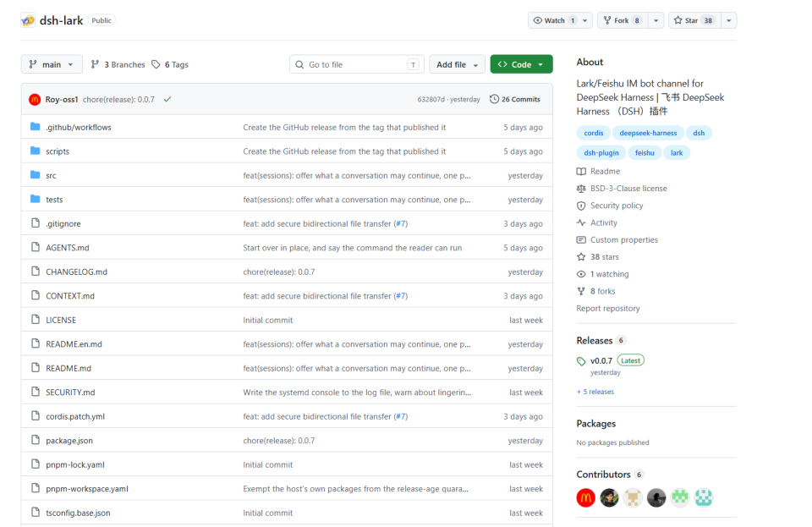Click Roy-oss1 avatar in commit header
The height and width of the screenshot is (527, 812).
click(x=35, y=100)
